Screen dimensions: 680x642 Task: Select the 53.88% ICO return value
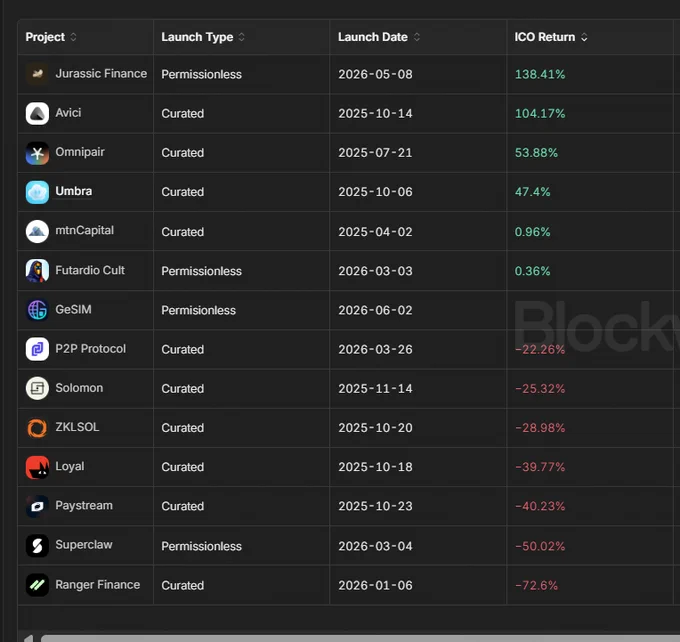coord(536,153)
